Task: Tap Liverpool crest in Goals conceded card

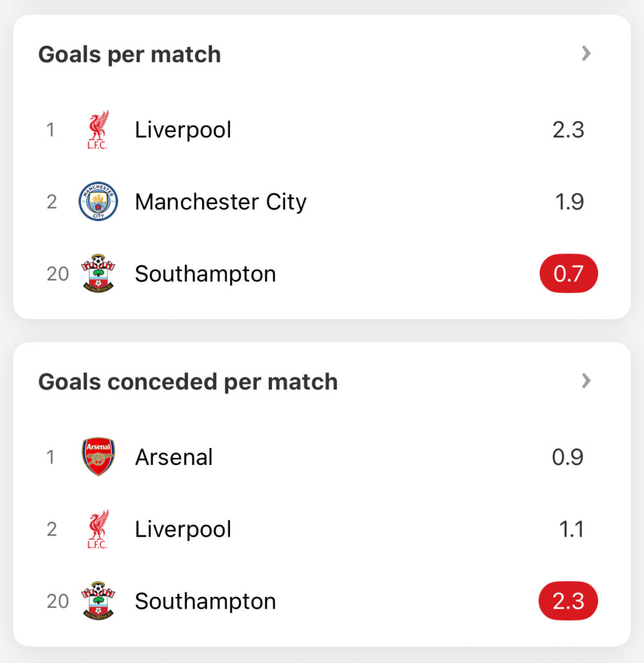Action: click(98, 529)
